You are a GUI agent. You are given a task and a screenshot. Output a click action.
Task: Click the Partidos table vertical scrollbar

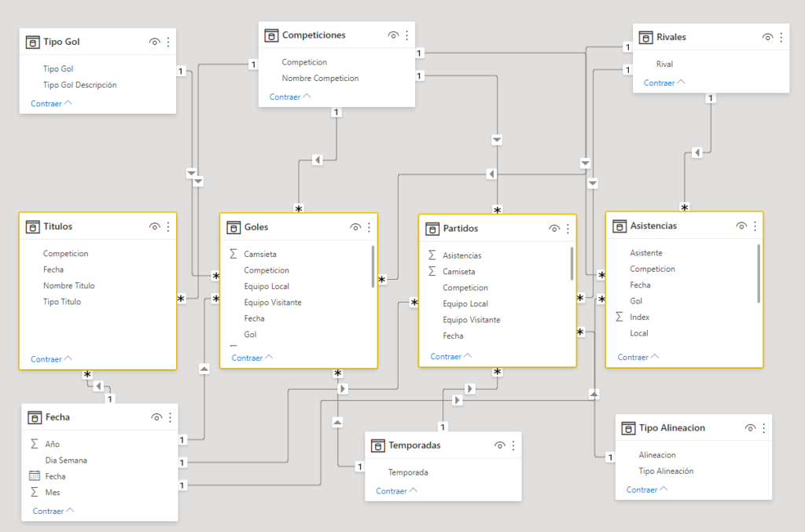[x=572, y=264]
